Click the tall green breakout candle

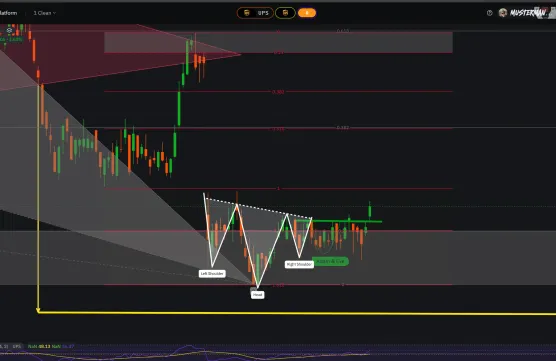[369, 211]
